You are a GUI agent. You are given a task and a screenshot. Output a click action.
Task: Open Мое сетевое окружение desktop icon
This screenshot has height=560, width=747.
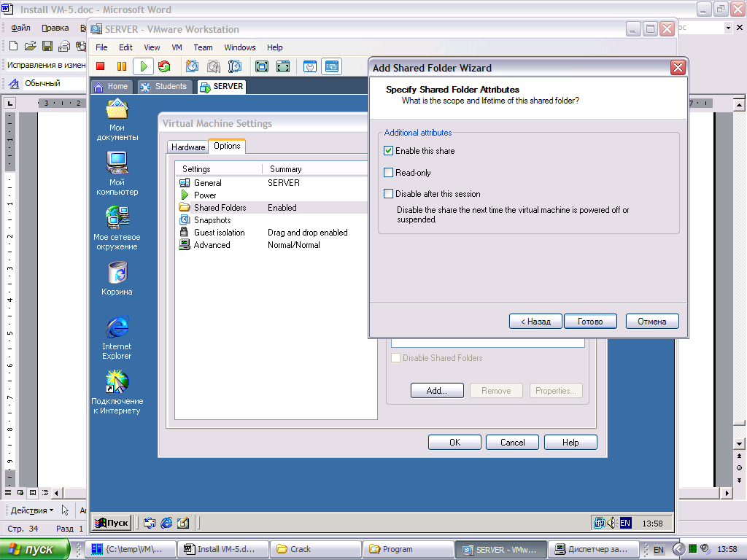(x=117, y=228)
